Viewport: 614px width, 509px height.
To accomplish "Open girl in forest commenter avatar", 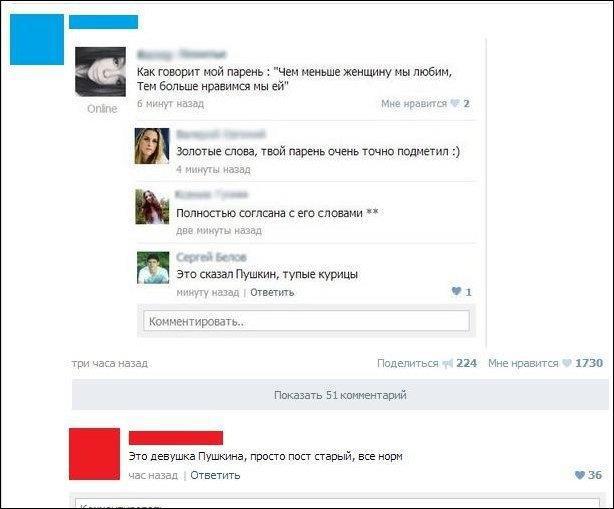I will click(x=152, y=207).
